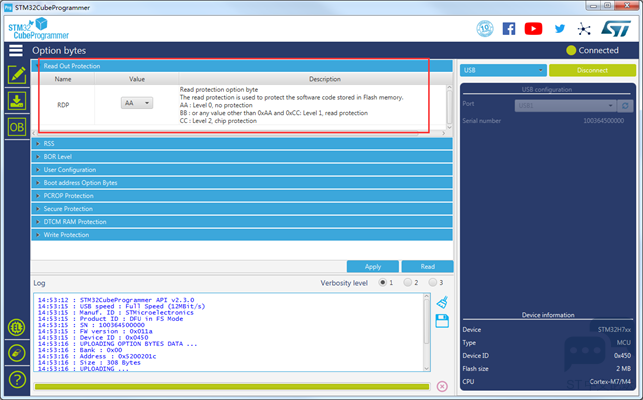Click the Disconnect button
Viewport: 643px width, 400px height.
[x=592, y=70]
